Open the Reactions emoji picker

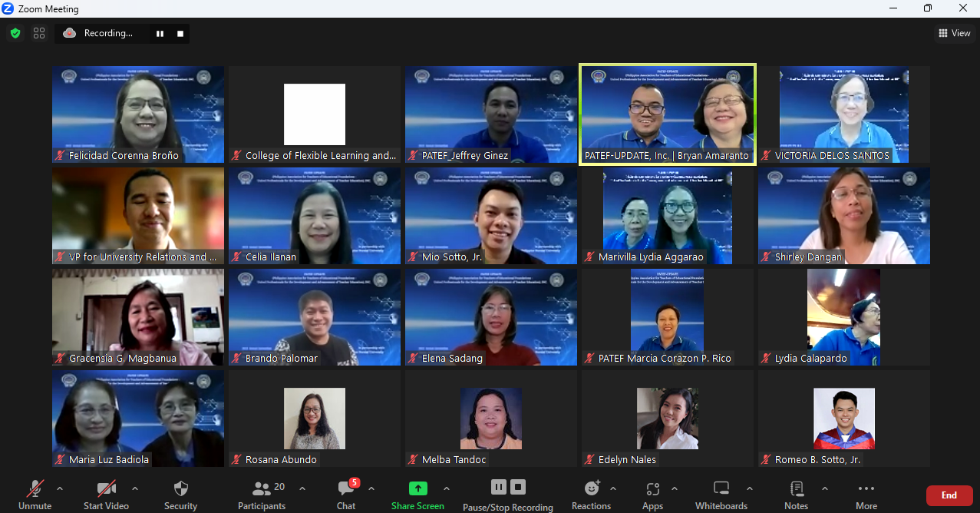(x=592, y=495)
